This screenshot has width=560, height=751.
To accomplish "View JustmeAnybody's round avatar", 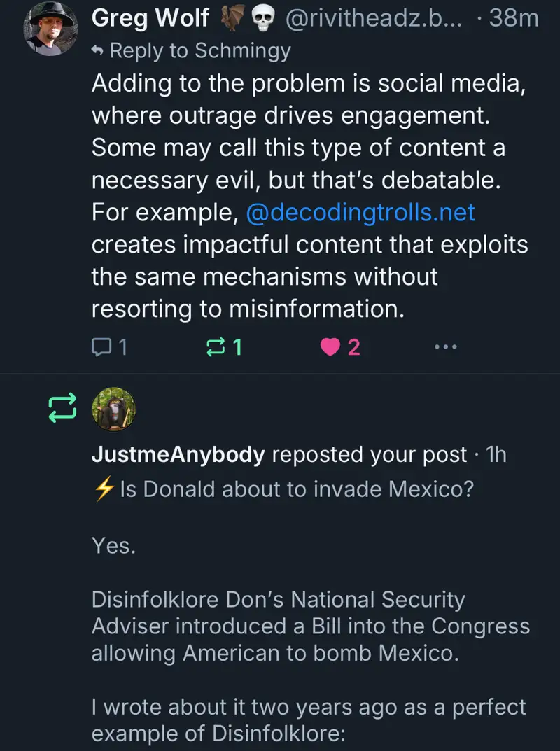I will click(x=113, y=409).
